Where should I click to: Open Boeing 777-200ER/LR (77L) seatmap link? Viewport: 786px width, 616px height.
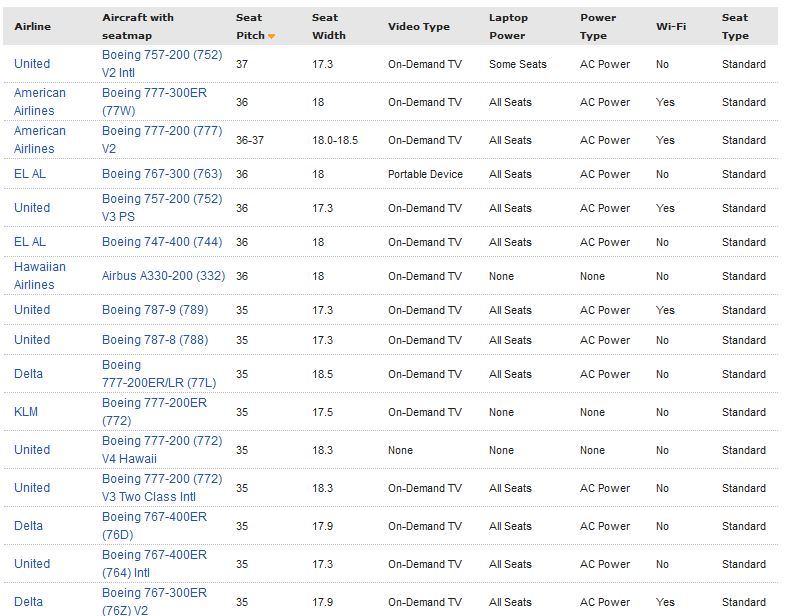(159, 374)
